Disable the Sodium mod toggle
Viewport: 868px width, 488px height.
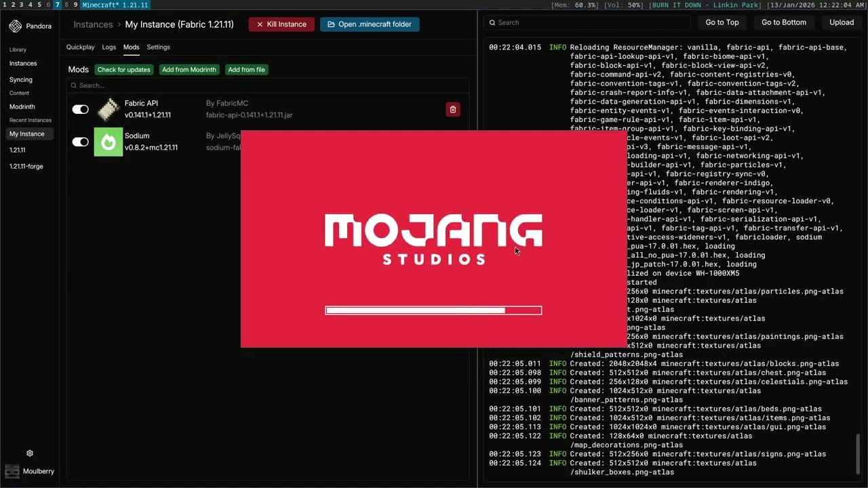(x=81, y=142)
